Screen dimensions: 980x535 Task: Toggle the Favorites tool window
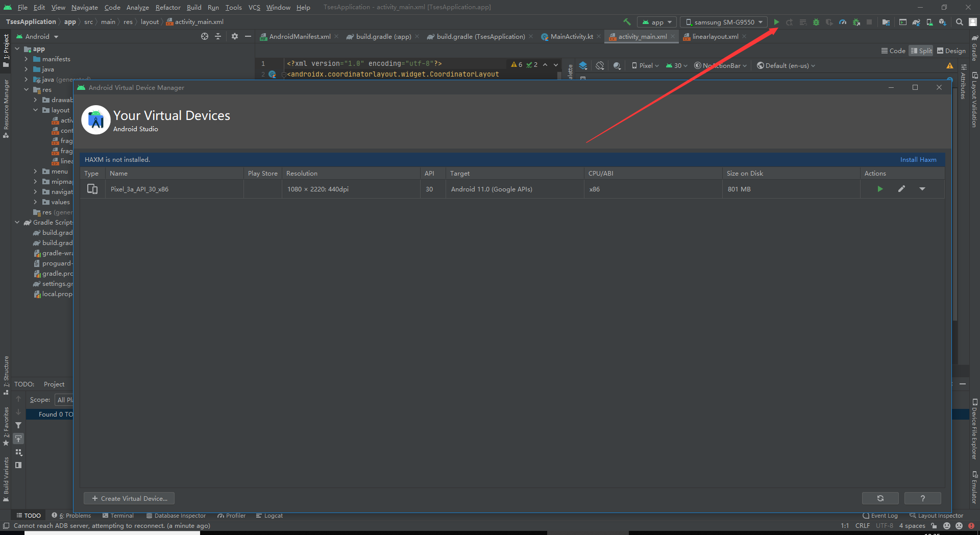pos(6,426)
